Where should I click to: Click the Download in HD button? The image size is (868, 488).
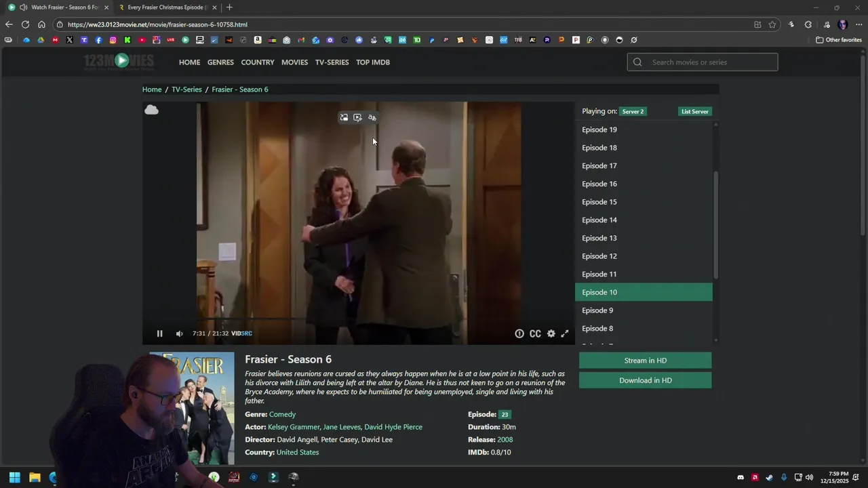645,380
